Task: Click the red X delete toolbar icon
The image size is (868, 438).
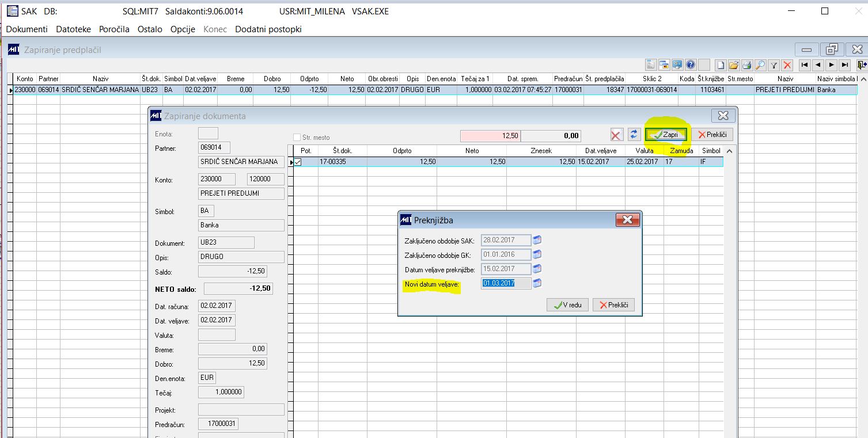Action: click(787, 65)
